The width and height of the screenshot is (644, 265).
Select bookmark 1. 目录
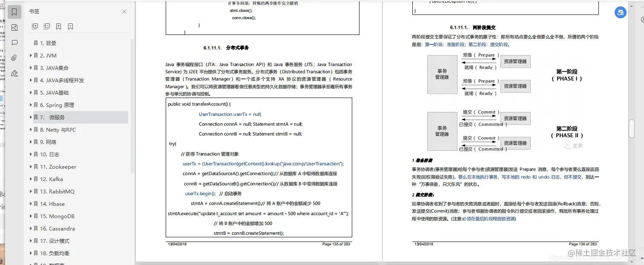48,43
